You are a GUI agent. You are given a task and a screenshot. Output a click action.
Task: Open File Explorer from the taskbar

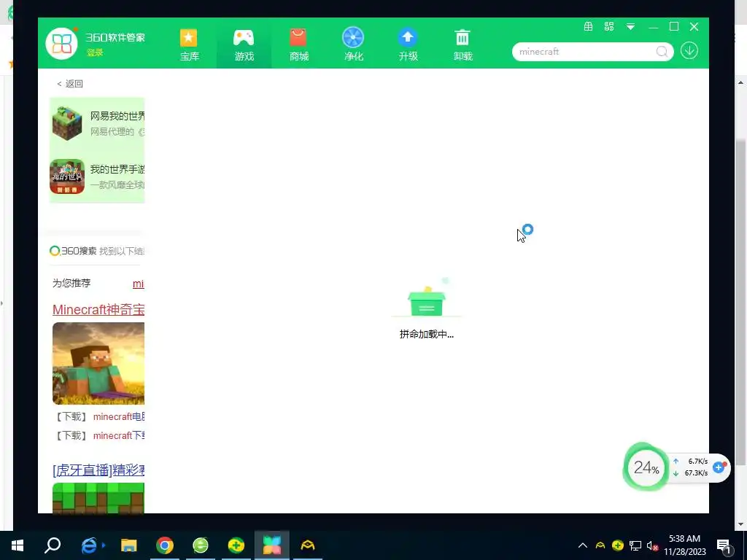(128, 545)
